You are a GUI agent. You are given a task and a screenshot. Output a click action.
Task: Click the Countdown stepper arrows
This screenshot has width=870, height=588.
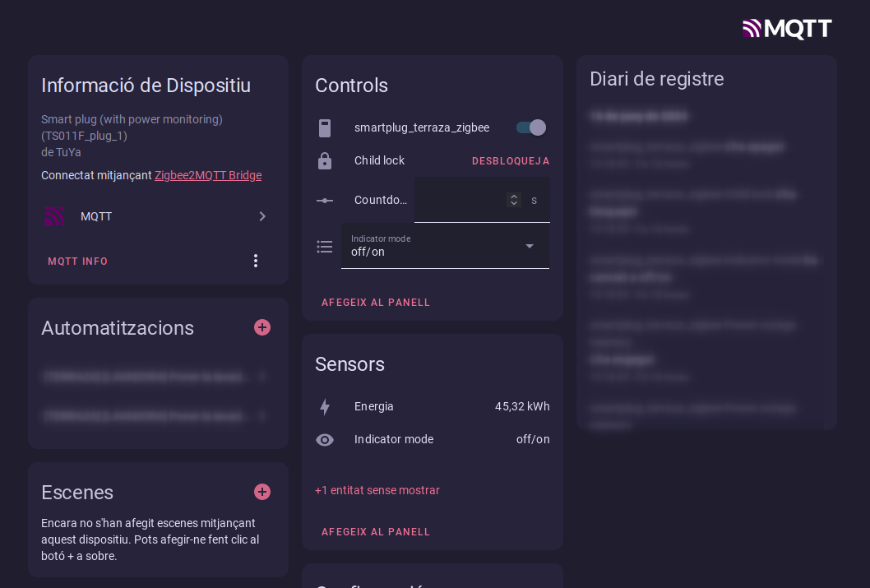514,200
